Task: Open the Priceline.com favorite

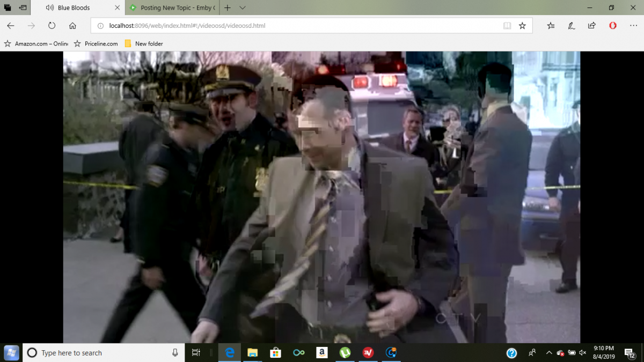Action: click(x=96, y=43)
